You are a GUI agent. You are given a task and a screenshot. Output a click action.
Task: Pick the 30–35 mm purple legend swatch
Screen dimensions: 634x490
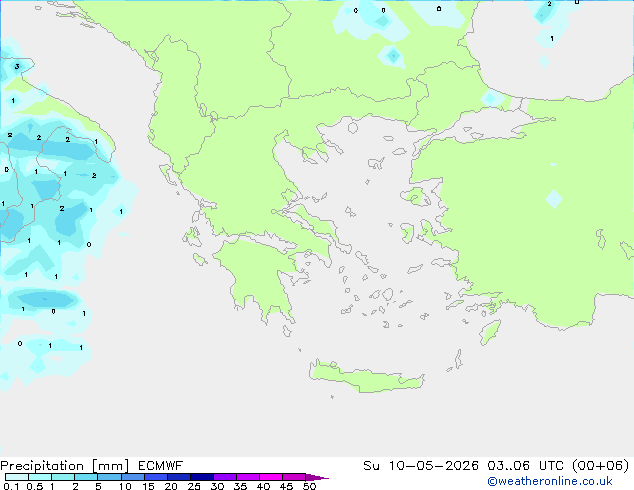(225, 477)
